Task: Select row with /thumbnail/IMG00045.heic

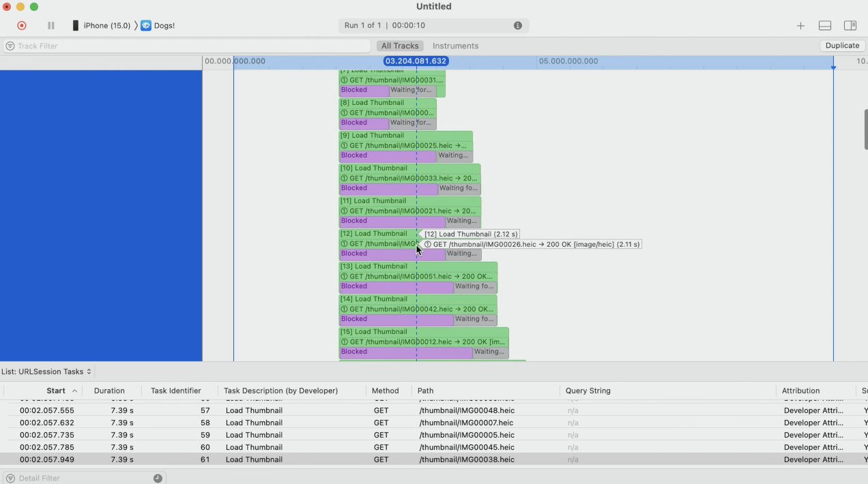Action: (x=434, y=447)
